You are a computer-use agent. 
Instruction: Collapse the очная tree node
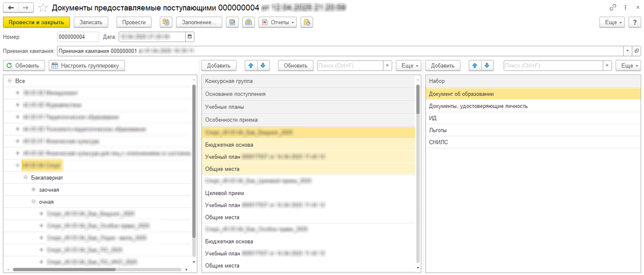tap(34, 202)
